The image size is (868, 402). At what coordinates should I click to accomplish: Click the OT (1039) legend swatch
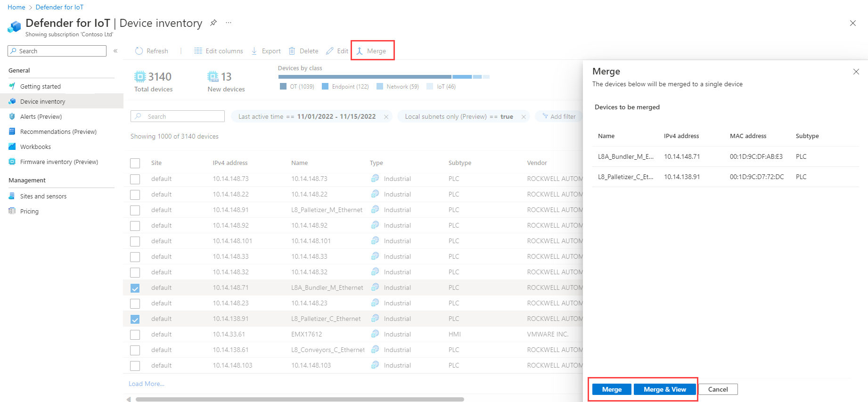283,86
